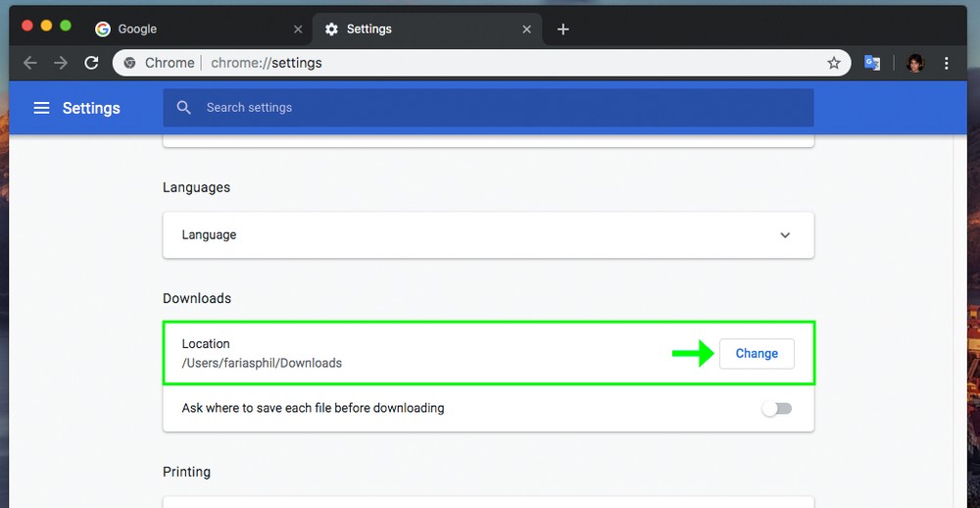Open Chrome's three-dot menu
This screenshot has width=980, height=508.
[946, 63]
